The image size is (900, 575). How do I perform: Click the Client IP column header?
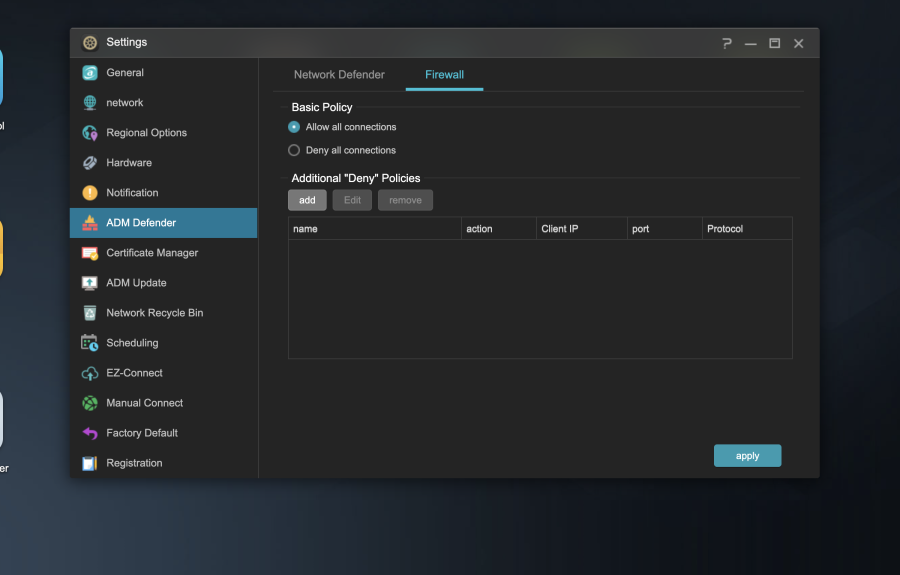point(582,229)
